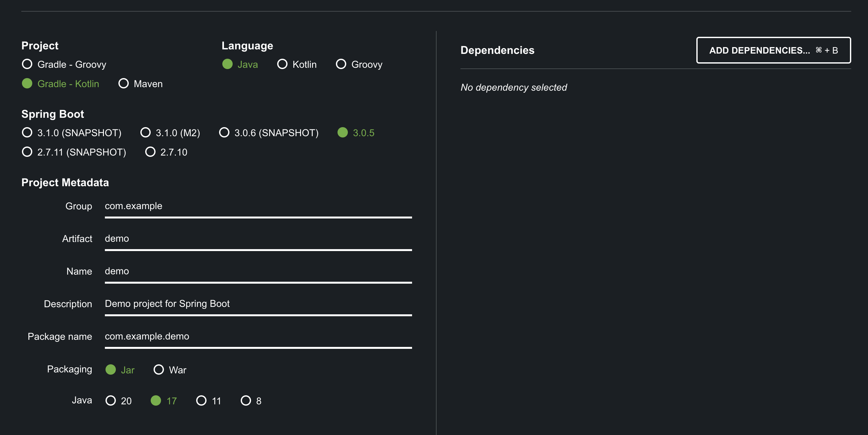Select Kotlin as the language
The height and width of the screenshot is (435, 868).
click(282, 64)
